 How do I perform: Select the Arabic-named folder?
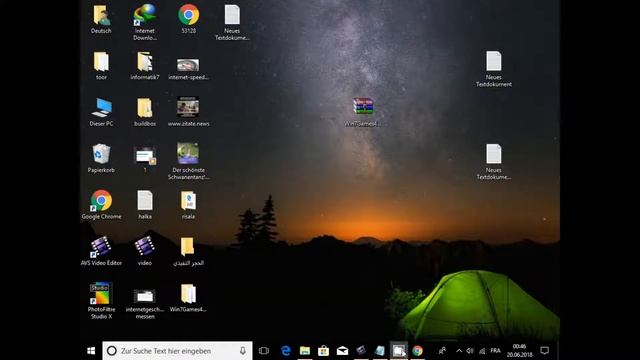[x=187, y=247]
